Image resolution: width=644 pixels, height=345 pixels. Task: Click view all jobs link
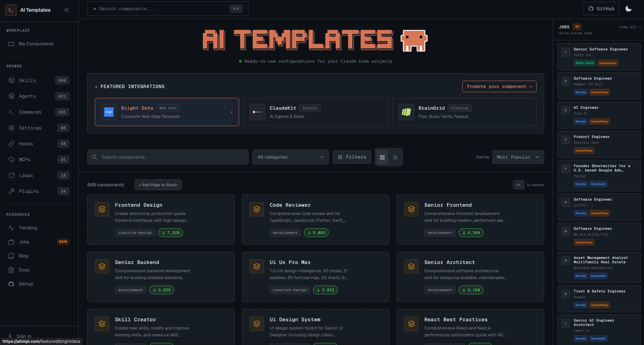point(630,27)
